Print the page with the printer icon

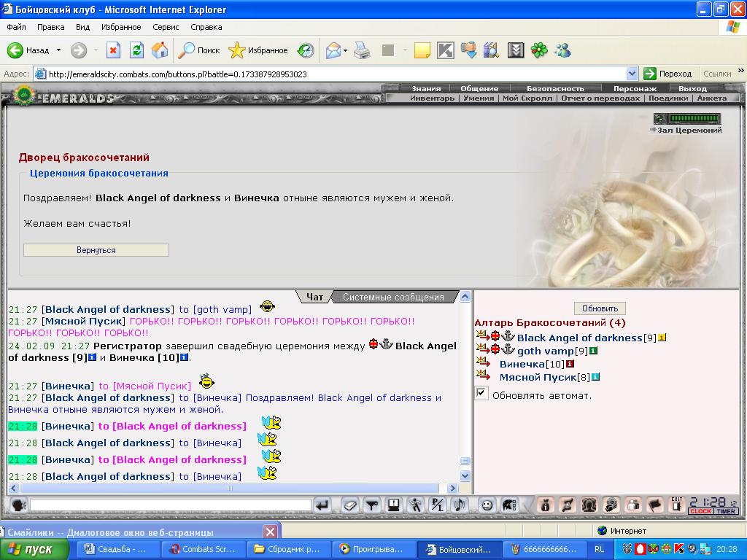tap(362, 50)
